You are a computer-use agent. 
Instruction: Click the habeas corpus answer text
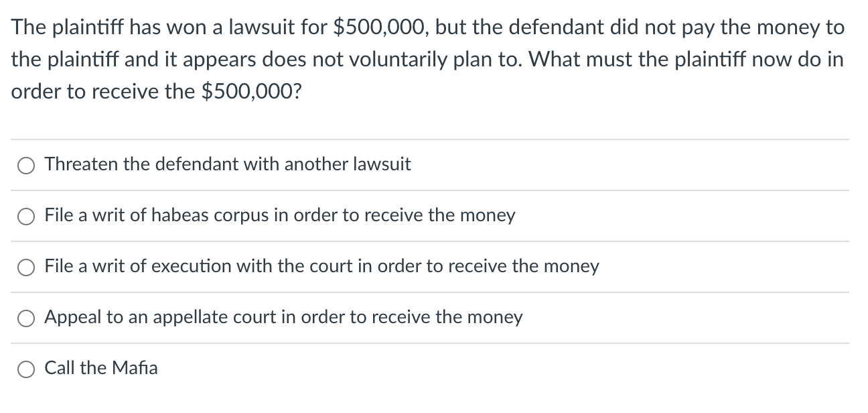pyautogui.click(x=280, y=215)
